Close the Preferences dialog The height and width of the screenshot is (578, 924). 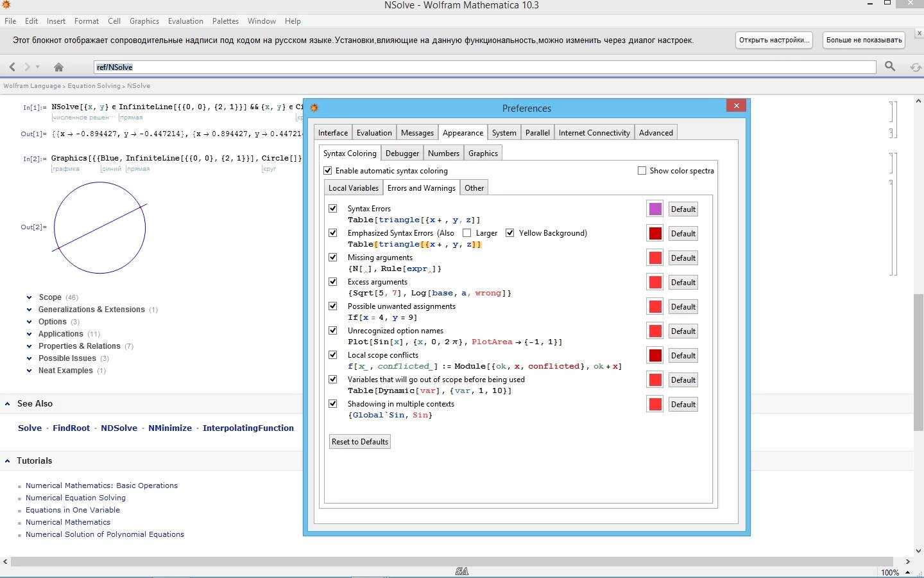click(x=737, y=106)
